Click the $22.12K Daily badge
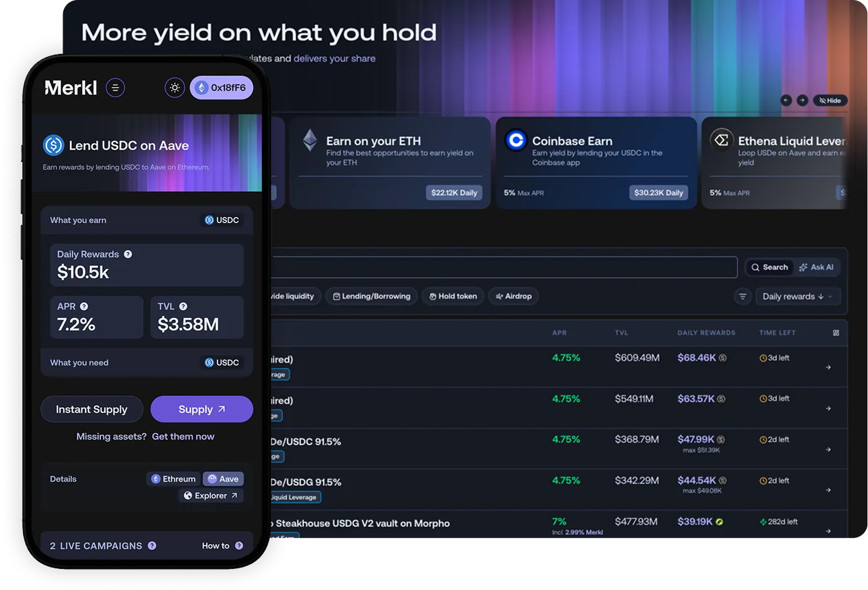868x590 pixels. pyautogui.click(x=454, y=193)
